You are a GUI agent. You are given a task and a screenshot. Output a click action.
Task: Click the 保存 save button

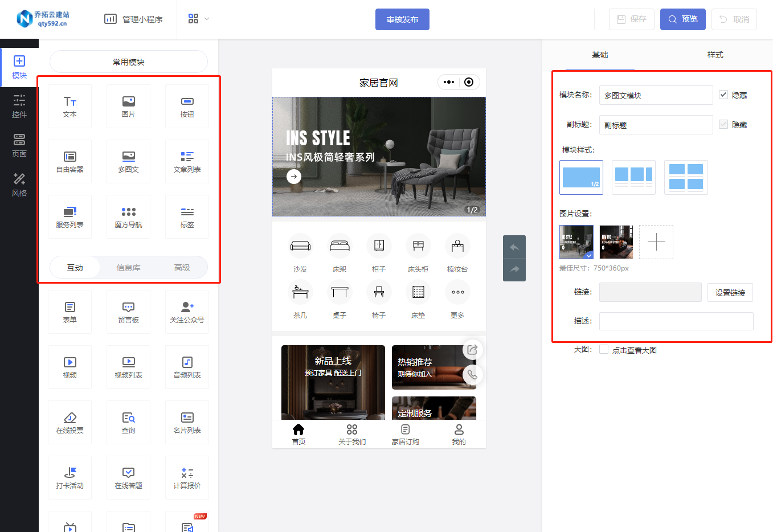[x=631, y=19]
